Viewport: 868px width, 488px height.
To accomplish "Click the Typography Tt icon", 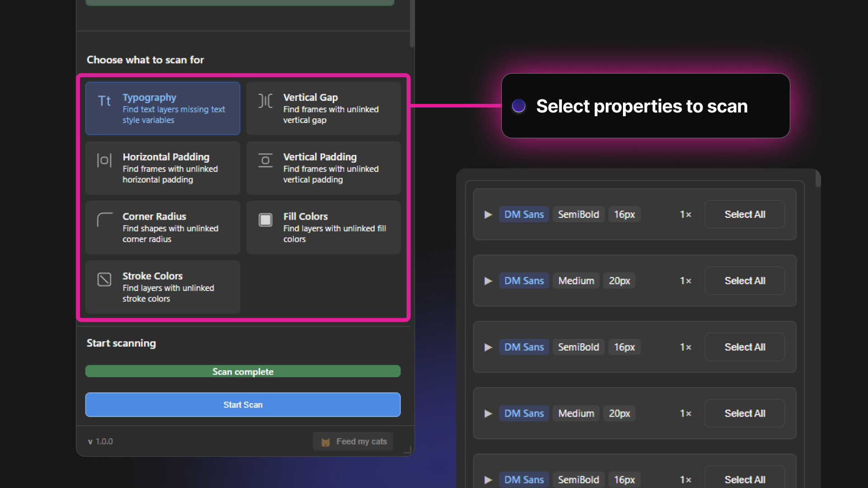I will pyautogui.click(x=104, y=101).
